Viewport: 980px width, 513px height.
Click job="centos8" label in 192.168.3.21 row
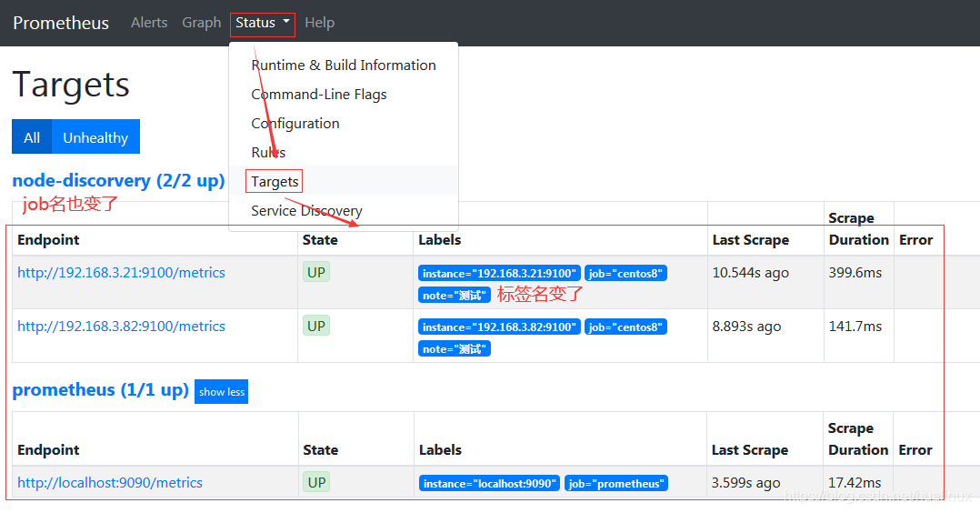[x=625, y=274]
